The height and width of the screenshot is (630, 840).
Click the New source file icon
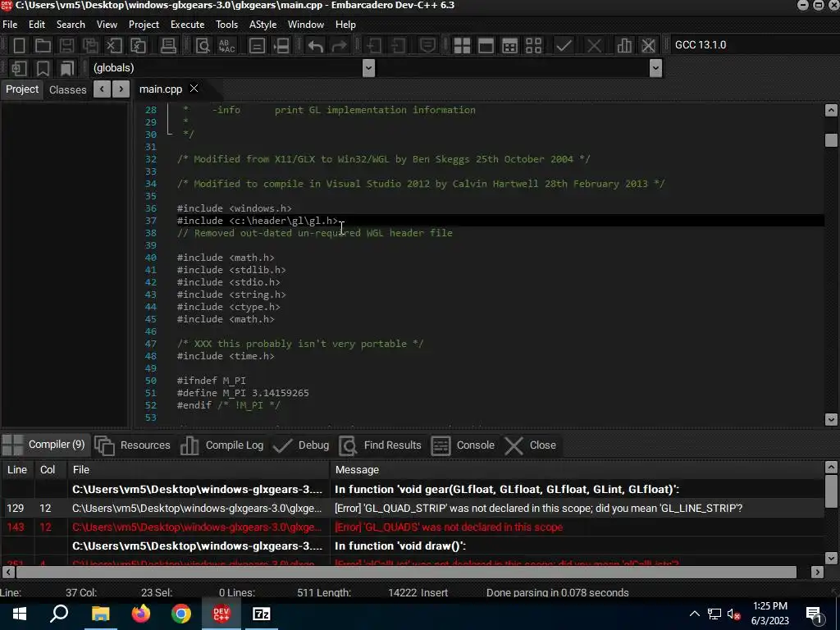(x=20, y=46)
